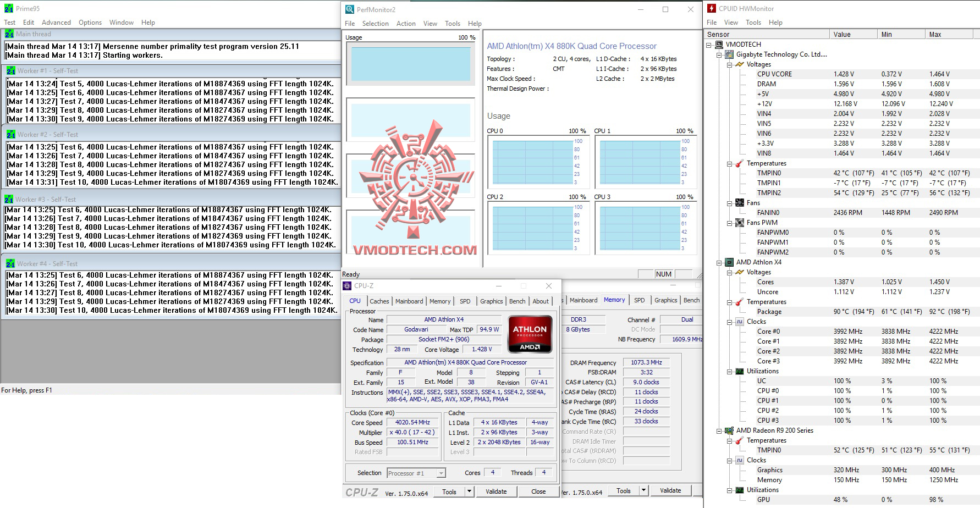Click the CPUID HWMonitor title bar icon
Screen dimensions: 980x508
pos(712,8)
